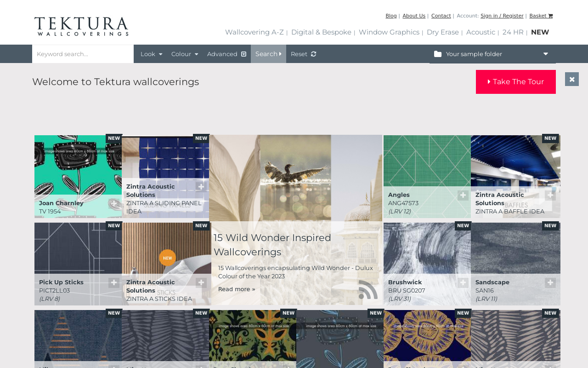Add Joan Charnley TV 1954 to samples
Screen dimensions: 588x368
114,204
